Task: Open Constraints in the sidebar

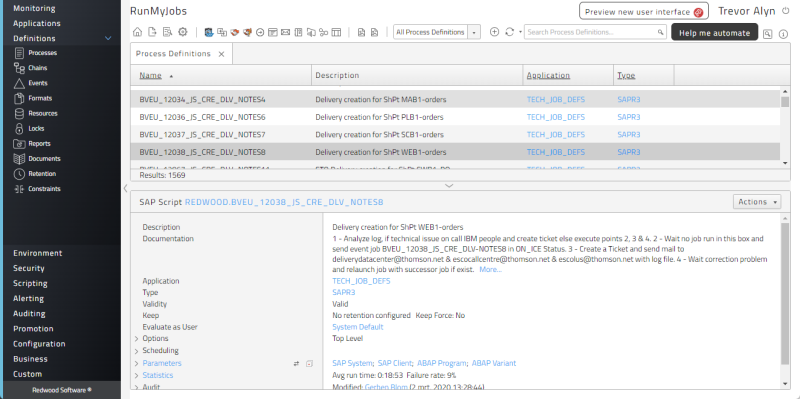Action: 44,189
